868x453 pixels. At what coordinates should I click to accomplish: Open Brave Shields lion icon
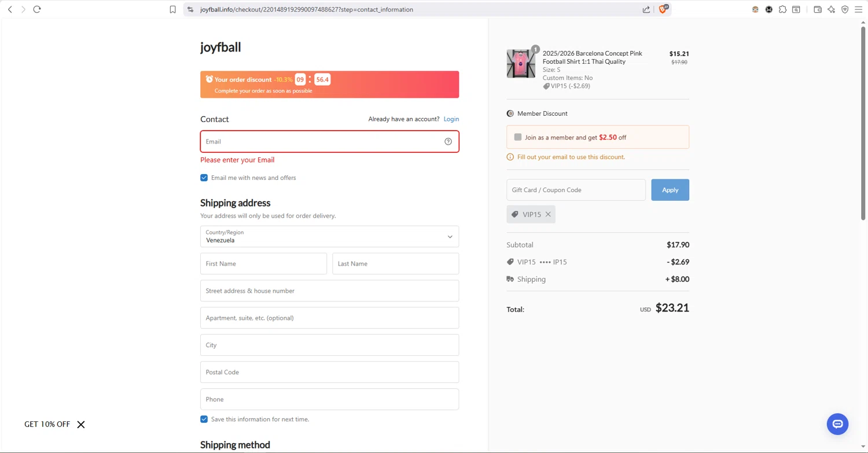664,9
